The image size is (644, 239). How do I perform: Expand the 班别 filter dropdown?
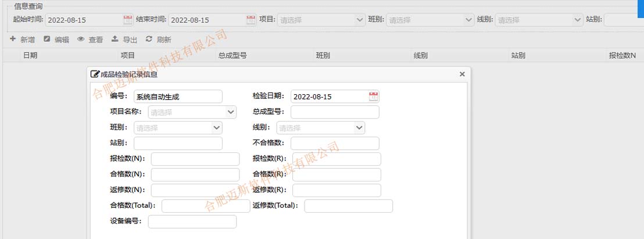coord(468,20)
